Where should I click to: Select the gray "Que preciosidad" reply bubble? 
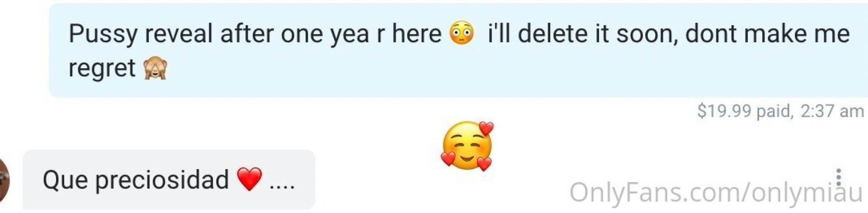[169, 180]
